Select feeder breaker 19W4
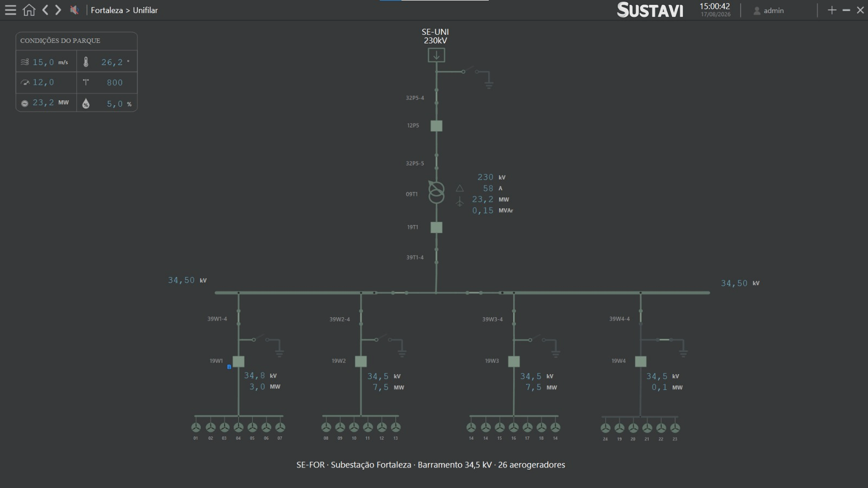Screen dimensions: 868x488 [641, 361]
